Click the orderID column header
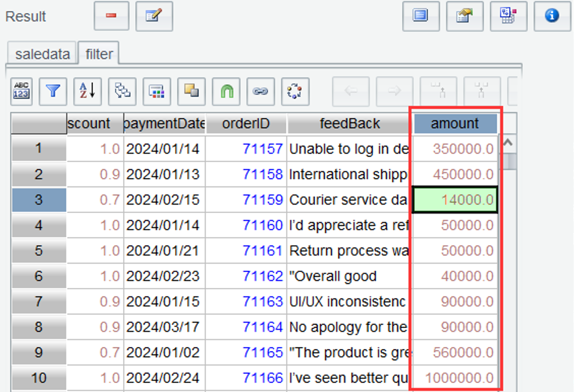The image size is (574, 392). click(x=246, y=123)
